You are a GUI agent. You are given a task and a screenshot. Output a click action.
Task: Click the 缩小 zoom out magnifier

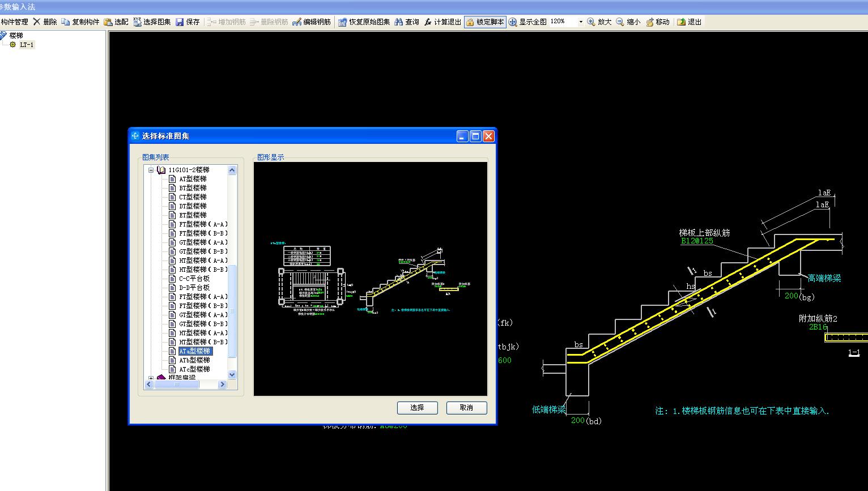(620, 22)
